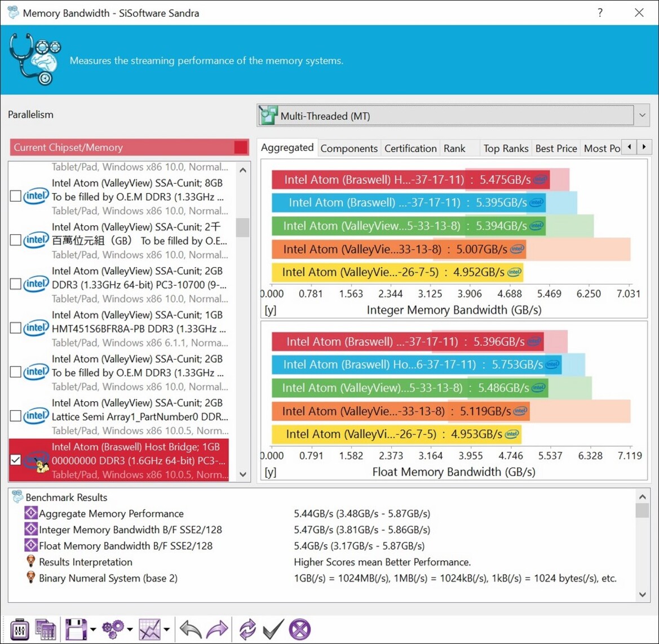
Task: Click the stethoscope brain logo in banner
Action: point(35,59)
